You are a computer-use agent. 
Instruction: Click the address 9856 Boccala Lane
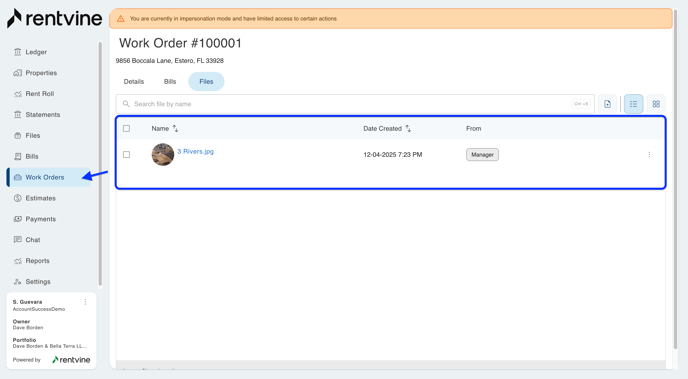[x=169, y=61]
